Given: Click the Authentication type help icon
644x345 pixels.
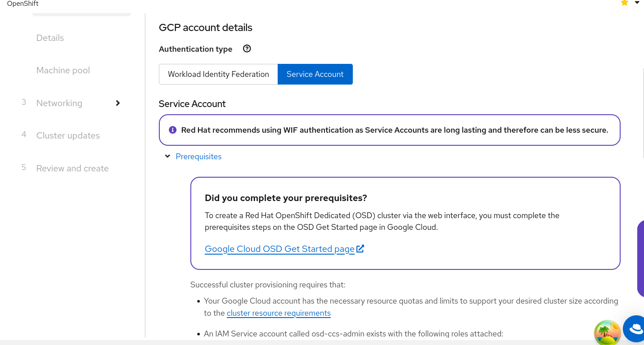Looking at the screenshot, I should 247,49.
